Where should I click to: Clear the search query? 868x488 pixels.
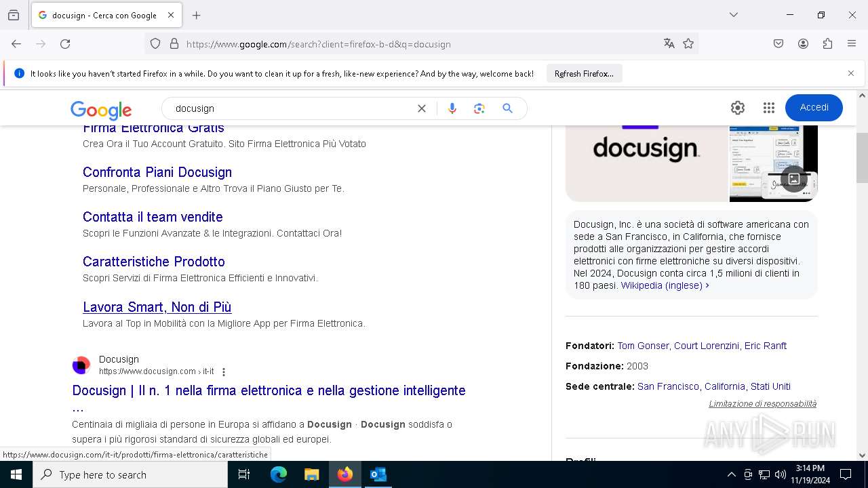[422, 108]
